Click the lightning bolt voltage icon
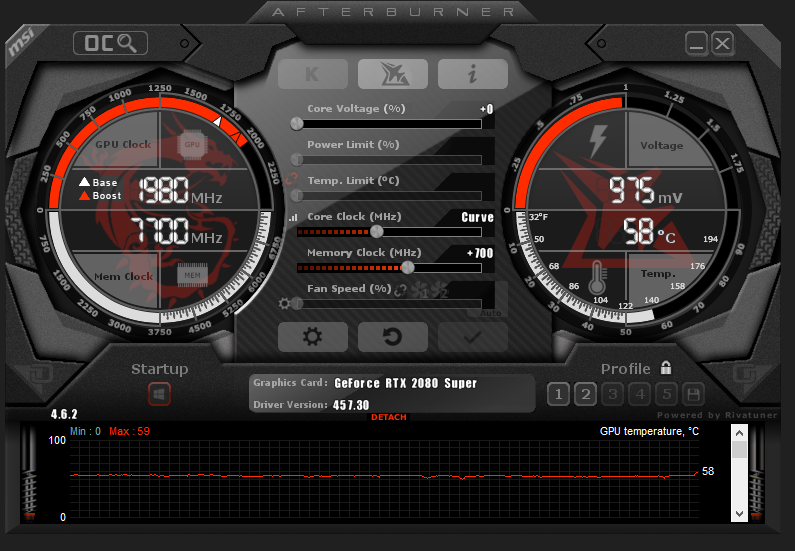This screenshot has width=795, height=551. tap(598, 141)
